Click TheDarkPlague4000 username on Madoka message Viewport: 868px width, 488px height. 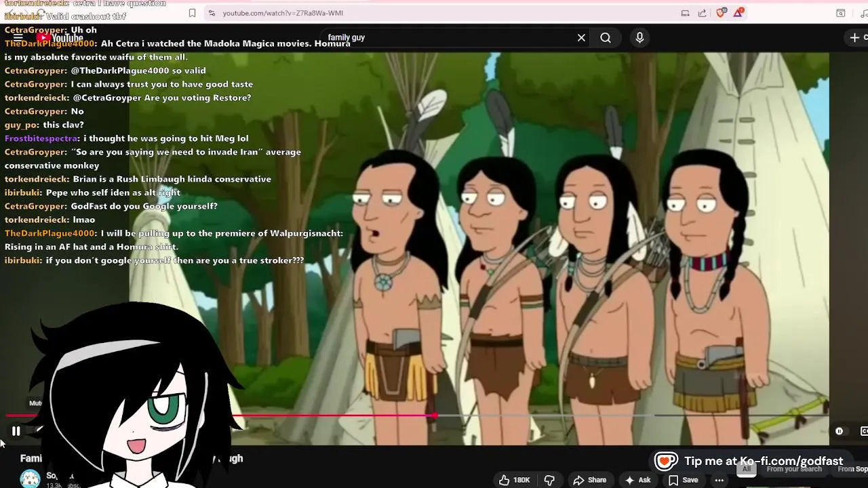tap(50, 43)
